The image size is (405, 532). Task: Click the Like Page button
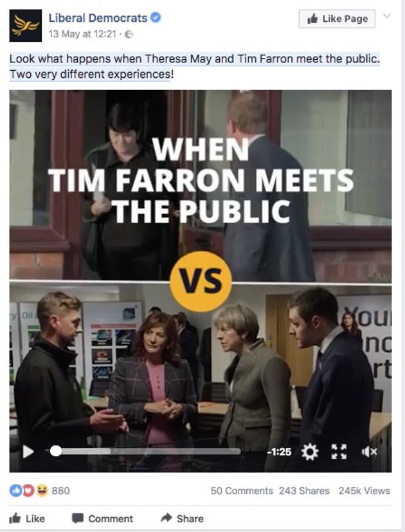click(x=337, y=19)
